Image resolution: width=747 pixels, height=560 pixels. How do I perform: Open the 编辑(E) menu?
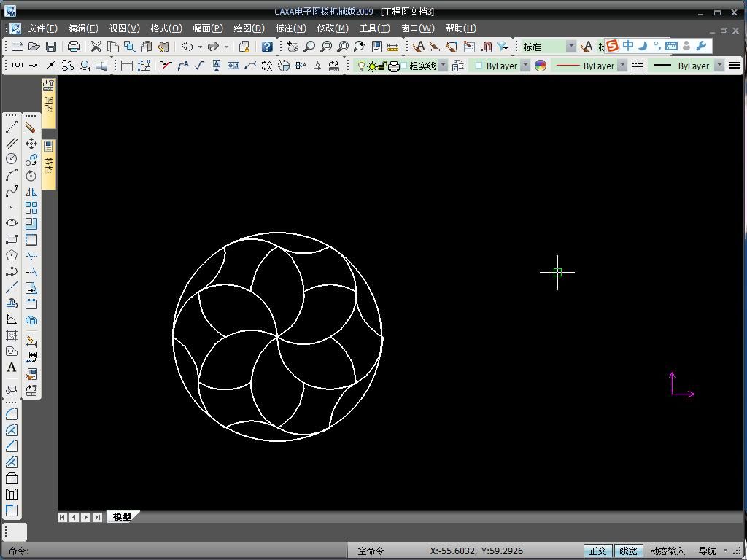point(83,28)
